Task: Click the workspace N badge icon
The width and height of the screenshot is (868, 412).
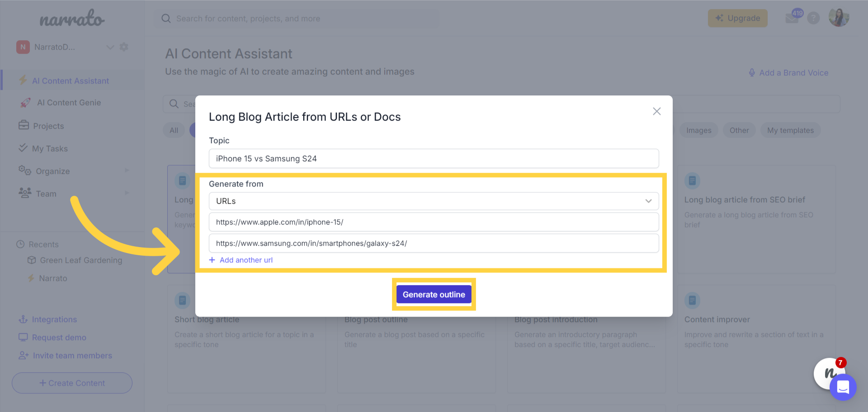Action: (x=23, y=47)
